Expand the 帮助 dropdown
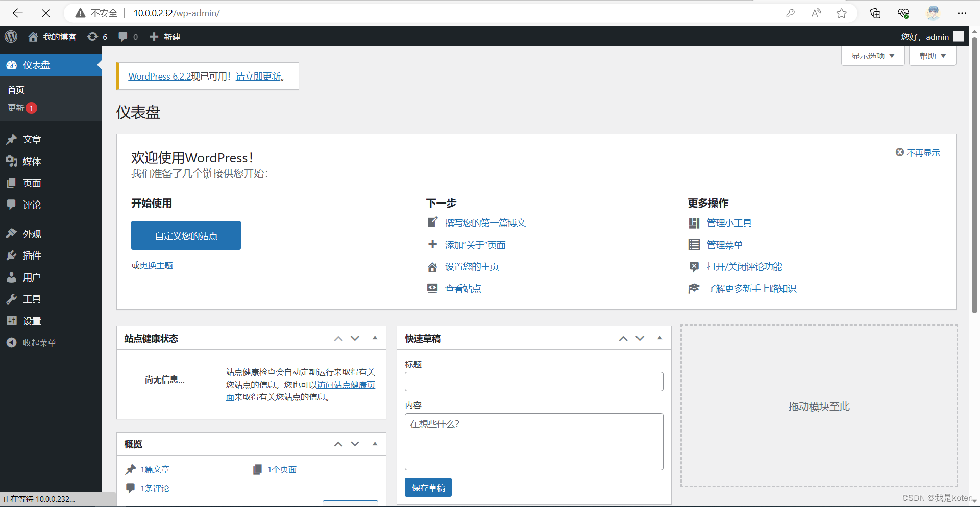 933,56
